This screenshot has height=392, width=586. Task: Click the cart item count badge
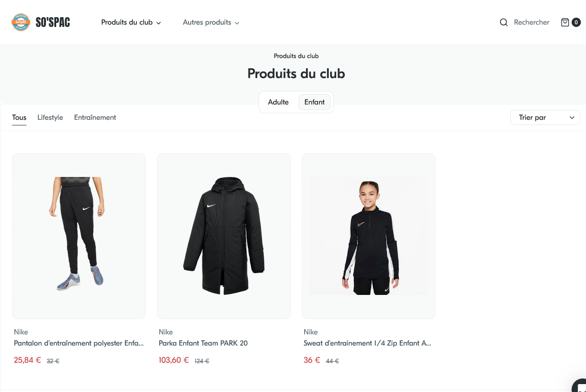click(576, 22)
